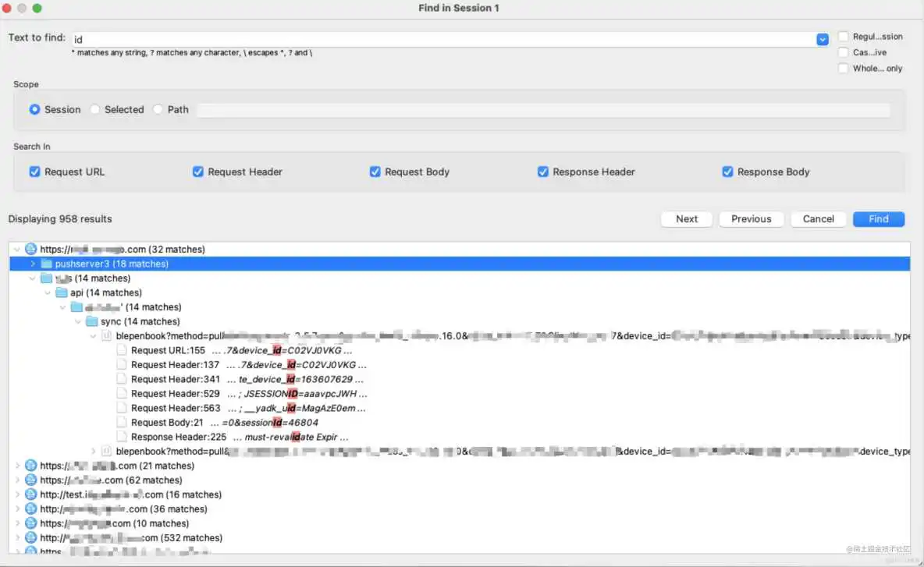Click the api folder icon

[62, 293]
